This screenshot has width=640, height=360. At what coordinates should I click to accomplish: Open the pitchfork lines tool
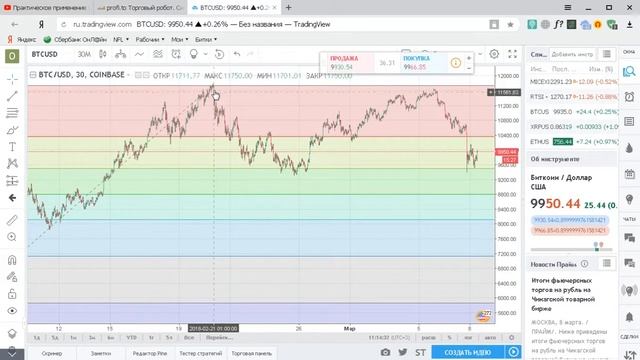tap(12, 113)
